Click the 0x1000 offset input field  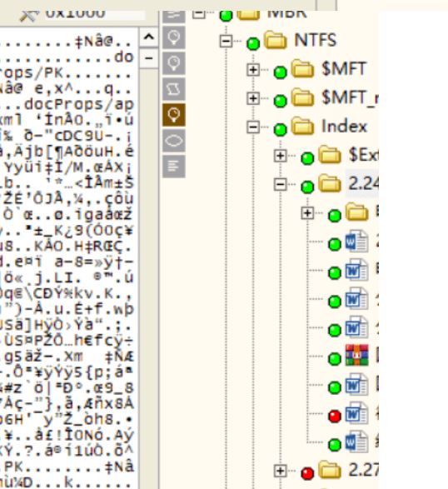94,15
